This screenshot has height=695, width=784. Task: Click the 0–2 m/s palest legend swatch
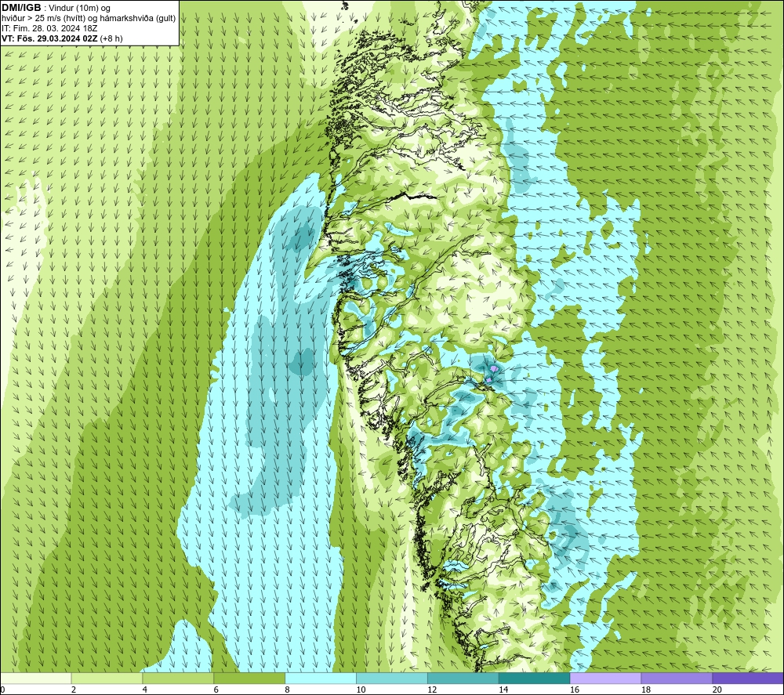click(36, 678)
